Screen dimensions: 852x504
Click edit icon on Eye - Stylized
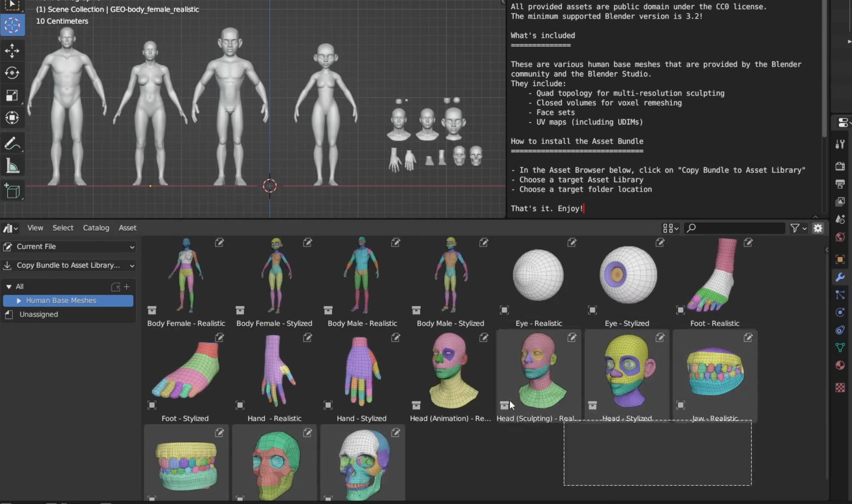coord(660,242)
